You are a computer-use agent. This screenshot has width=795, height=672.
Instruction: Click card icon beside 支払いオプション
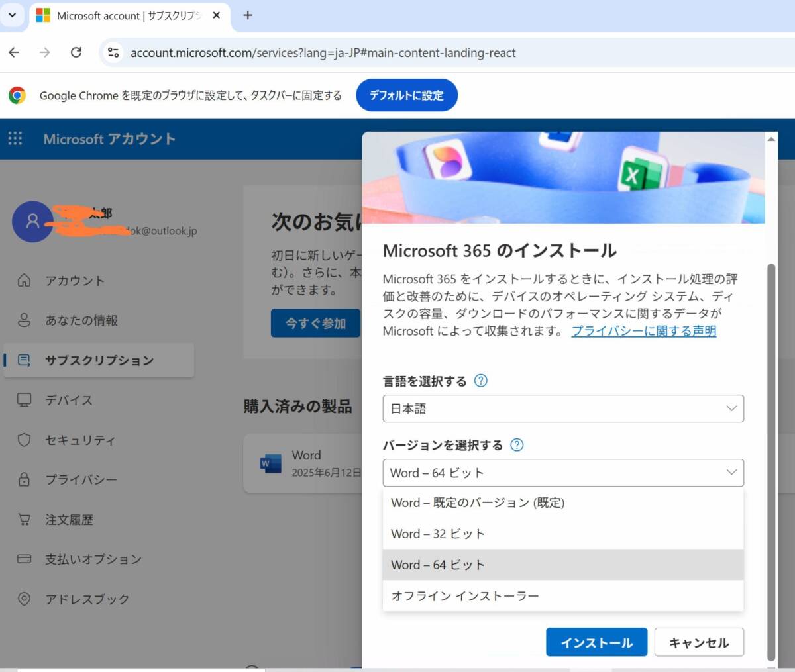point(24,559)
